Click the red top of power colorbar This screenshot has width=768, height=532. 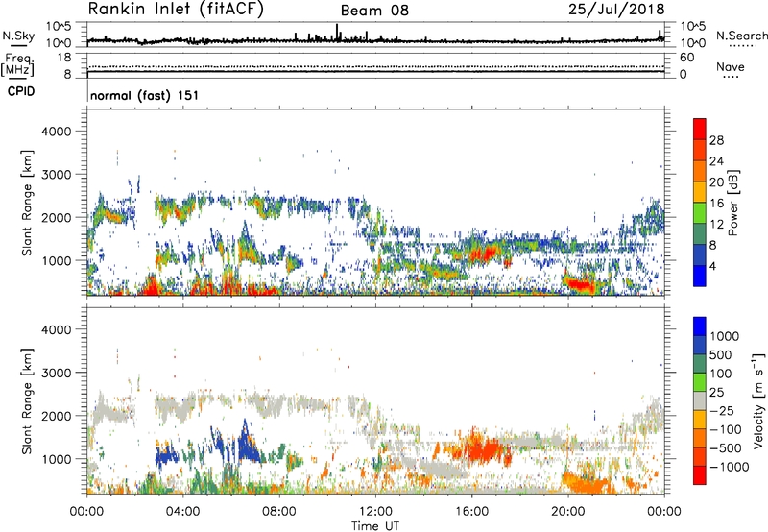coord(700,128)
